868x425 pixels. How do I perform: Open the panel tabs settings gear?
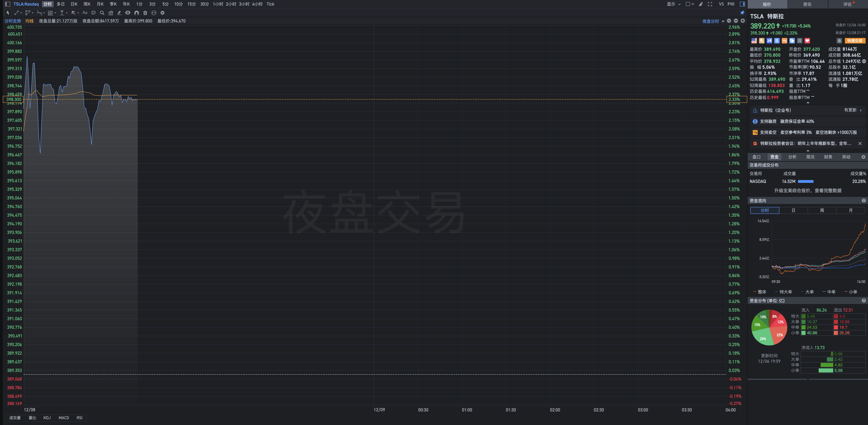pos(863,157)
